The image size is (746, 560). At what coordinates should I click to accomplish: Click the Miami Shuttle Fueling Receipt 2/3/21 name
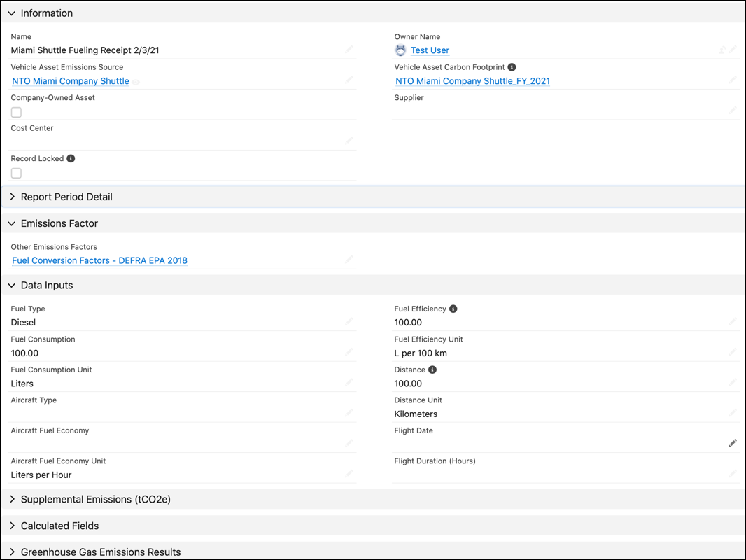click(x=85, y=50)
